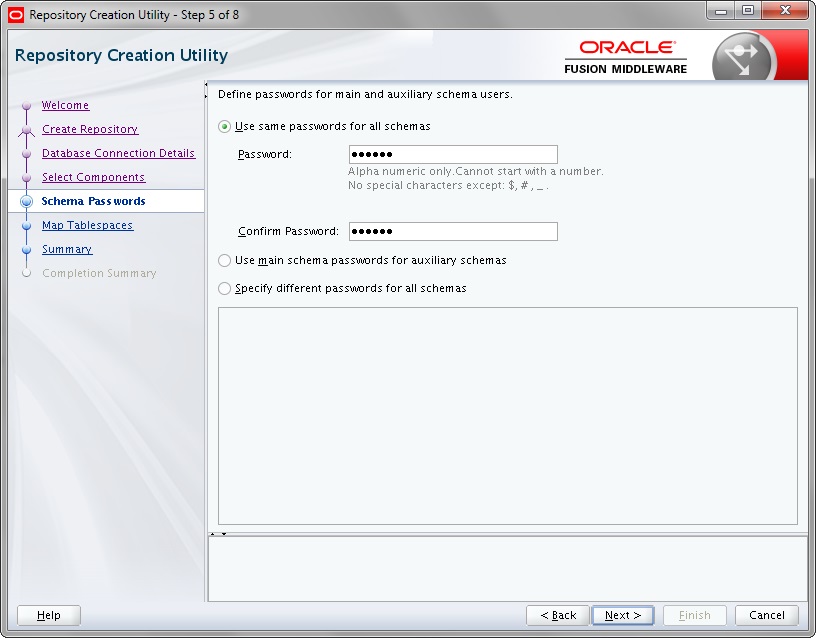Toggle the message pane splitter arrows

click(x=218, y=534)
